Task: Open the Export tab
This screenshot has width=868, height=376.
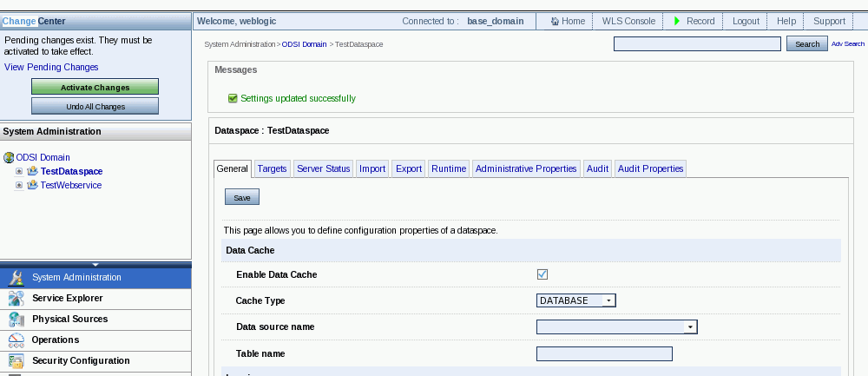Action: (x=409, y=168)
